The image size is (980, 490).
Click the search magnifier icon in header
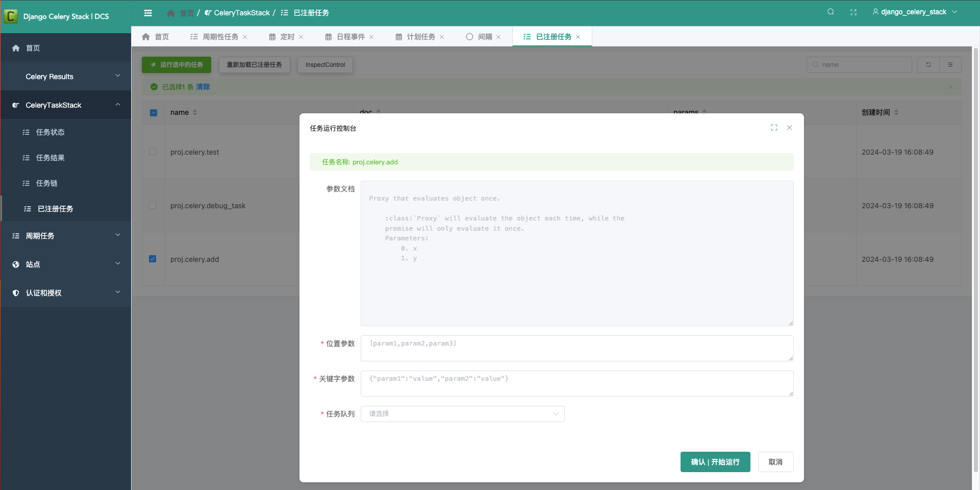(831, 12)
